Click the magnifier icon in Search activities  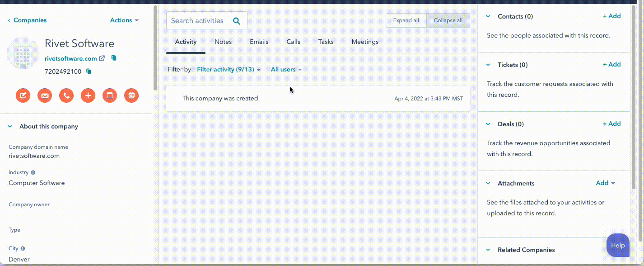click(237, 21)
